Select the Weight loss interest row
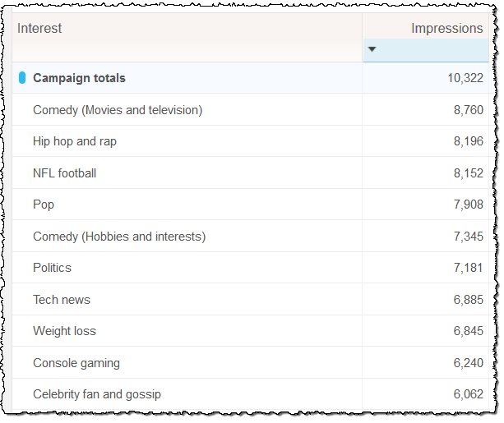The width and height of the screenshot is (504, 423). [x=64, y=331]
